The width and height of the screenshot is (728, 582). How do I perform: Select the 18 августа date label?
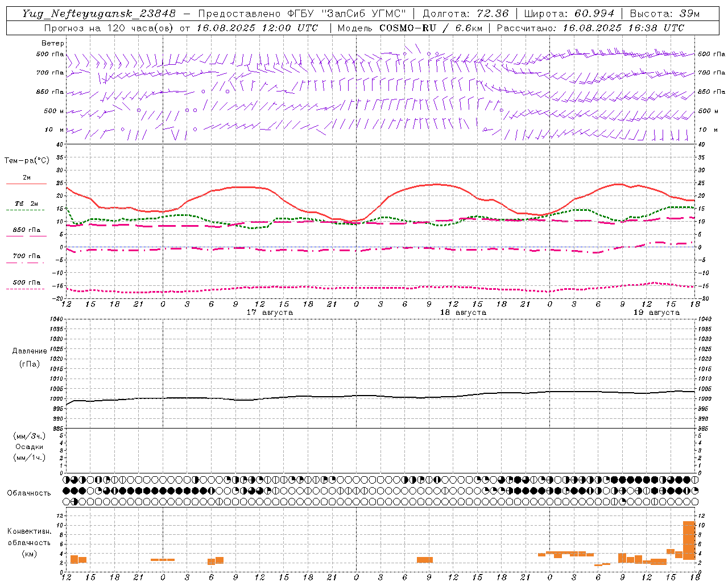[x=463, y=313]
